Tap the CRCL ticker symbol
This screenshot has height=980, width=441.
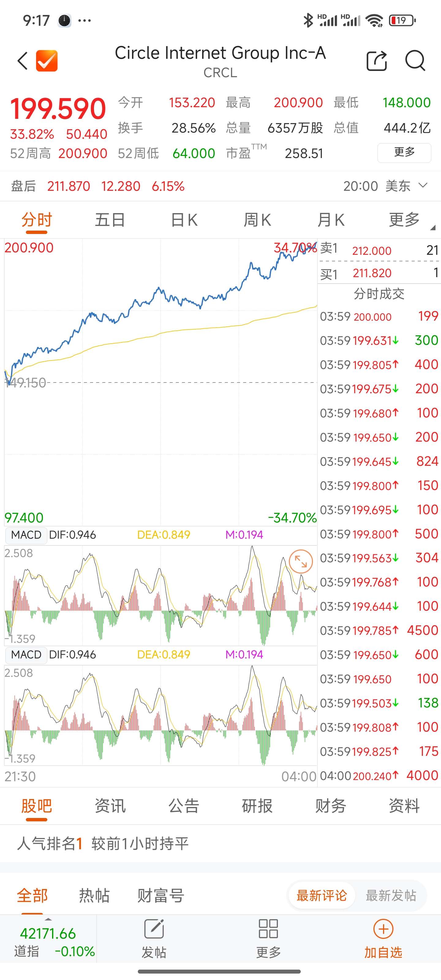point(220,73)
